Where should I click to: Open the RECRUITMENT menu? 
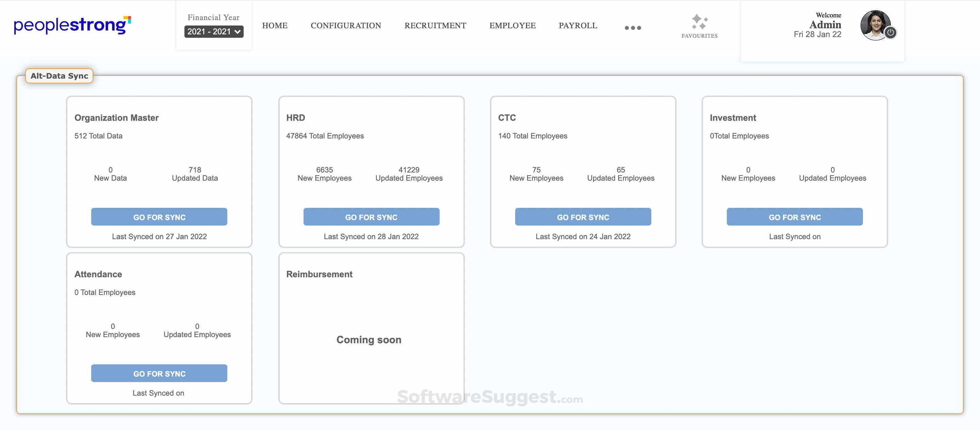click(x=435, y=26)
